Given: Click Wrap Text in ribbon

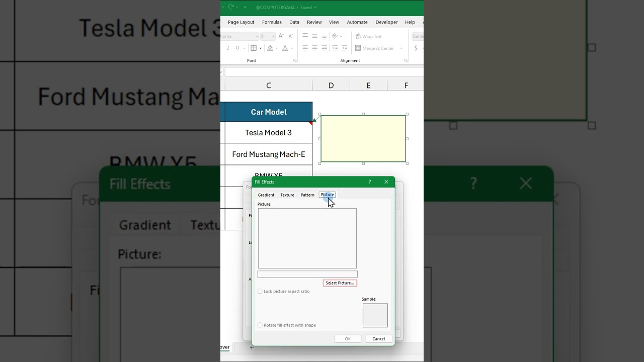Looking at the screenshot, I should coord(369,36).
